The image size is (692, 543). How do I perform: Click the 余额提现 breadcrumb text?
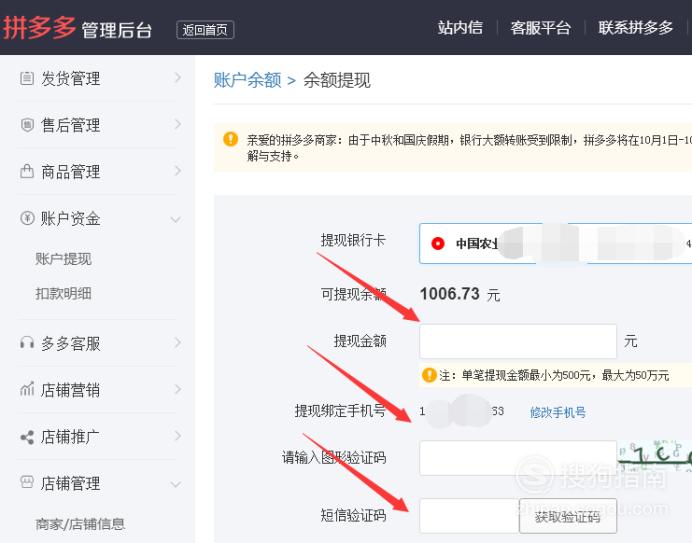tap(337, 80)
